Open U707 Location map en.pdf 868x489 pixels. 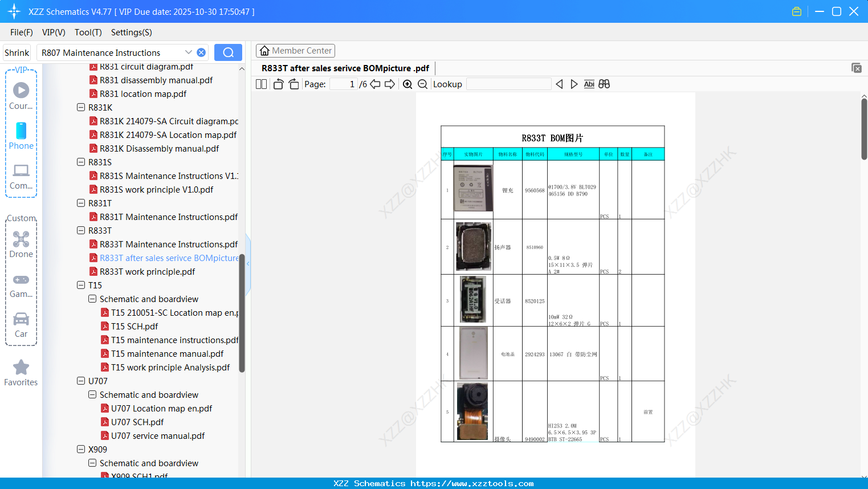pyautogui.click(x=162, y=409)
